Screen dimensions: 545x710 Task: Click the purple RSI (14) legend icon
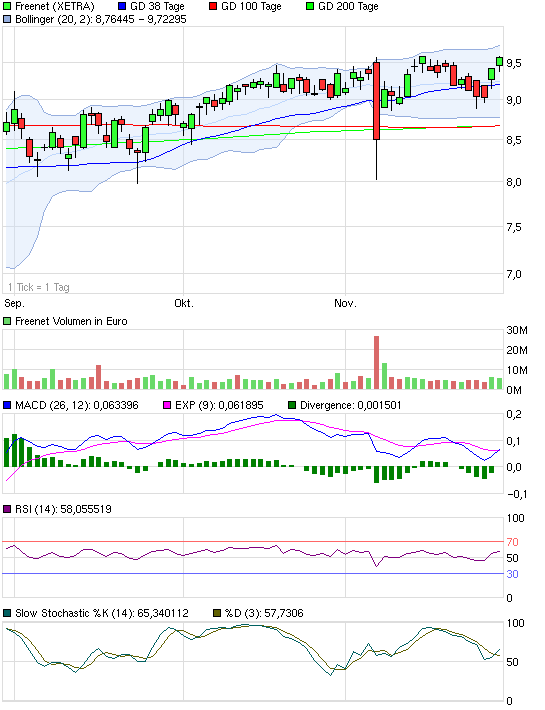[x=7, y=509]
